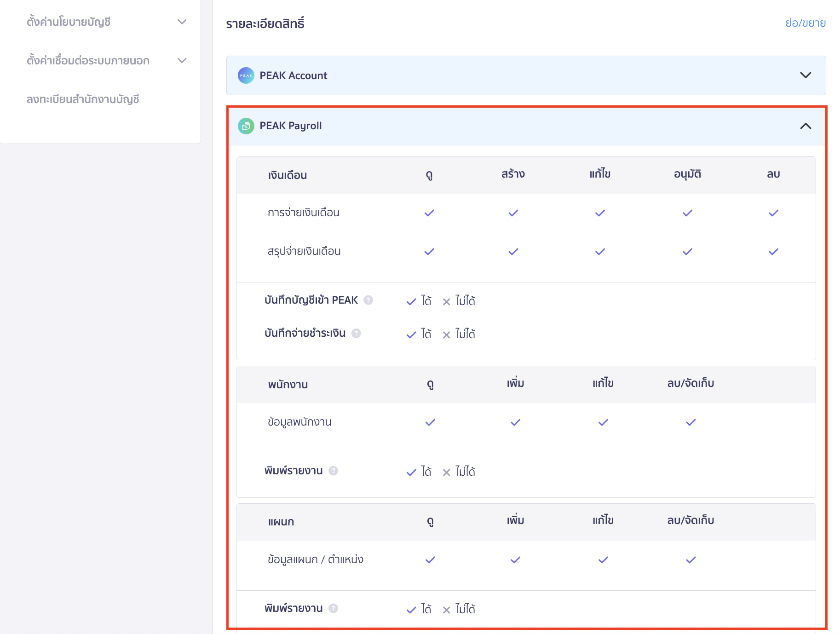Click the บันทึกบัญชีเข้า PEAK label
Viewport: 840px width, 634px height.
(x=311, y=300)
